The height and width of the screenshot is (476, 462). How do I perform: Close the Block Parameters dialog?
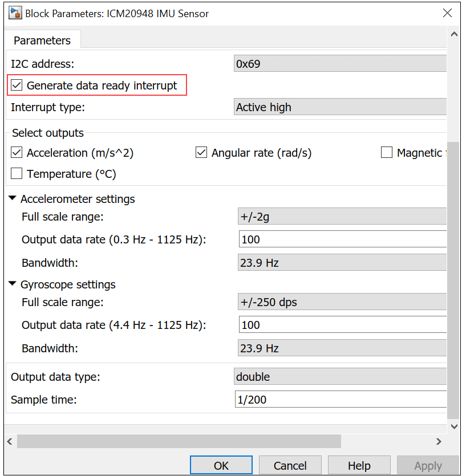[x=447, y=13]
